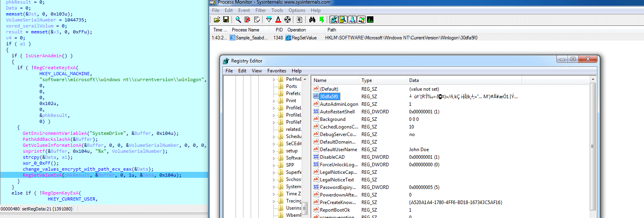Expand the SeCEdit registry key

pos(274,144)
